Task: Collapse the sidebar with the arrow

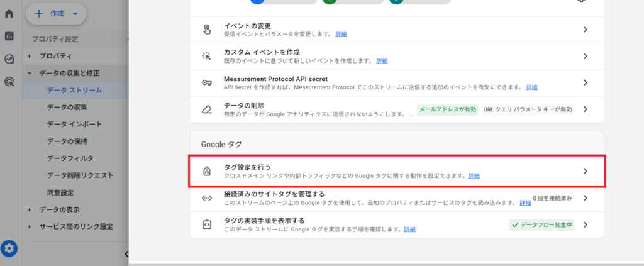Action: pos(126,254)
